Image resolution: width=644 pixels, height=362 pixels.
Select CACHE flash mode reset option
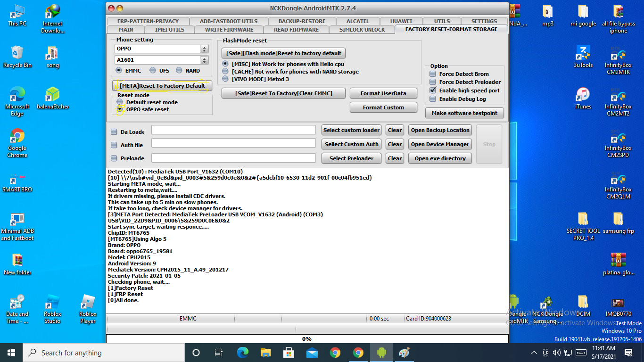pyautogui.click(x=225, y=72)
